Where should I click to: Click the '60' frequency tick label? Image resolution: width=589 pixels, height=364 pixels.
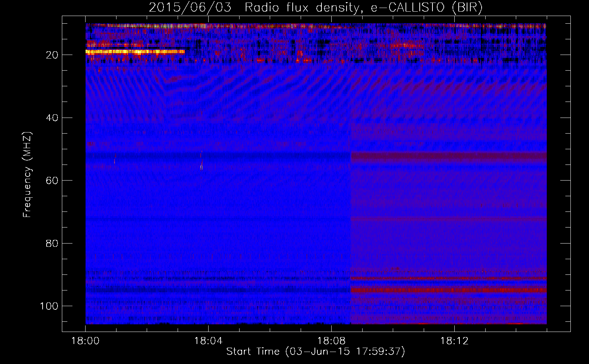[52, 181]
